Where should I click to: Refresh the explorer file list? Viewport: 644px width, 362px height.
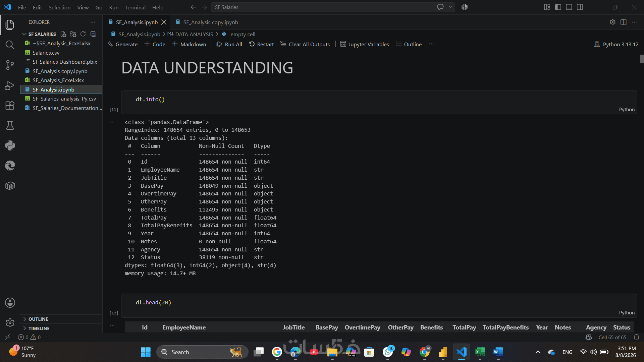pyautogui.click(x=83, y=34)
